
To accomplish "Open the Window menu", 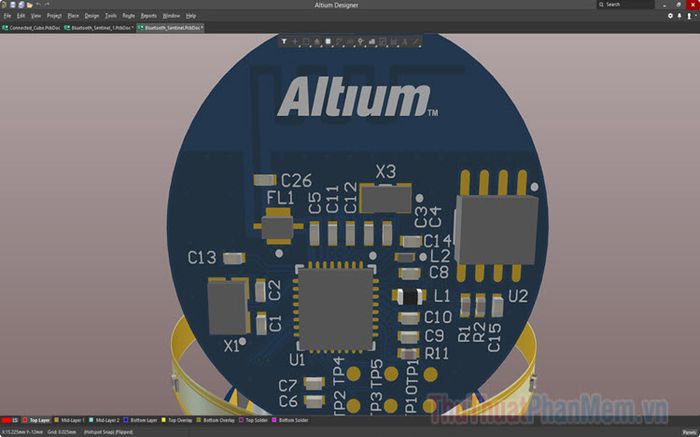I will (171, 16).
